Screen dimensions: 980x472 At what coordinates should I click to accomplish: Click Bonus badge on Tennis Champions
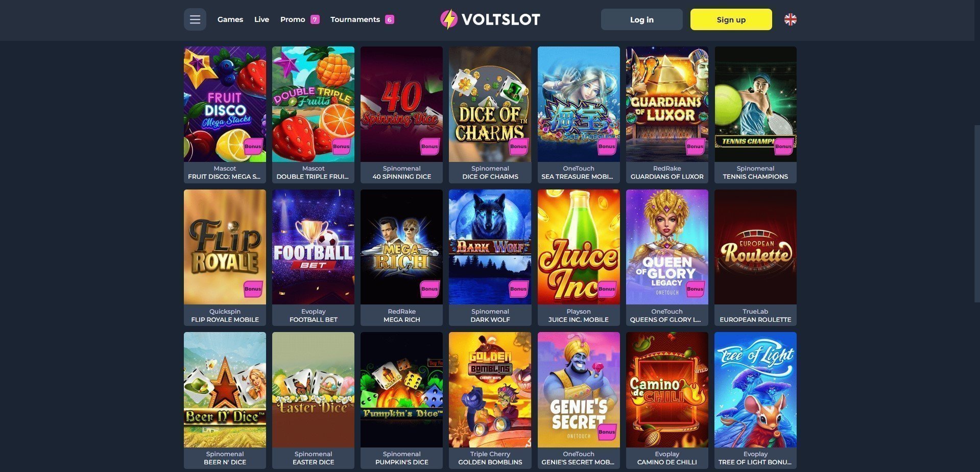click(x=783, y=146)
